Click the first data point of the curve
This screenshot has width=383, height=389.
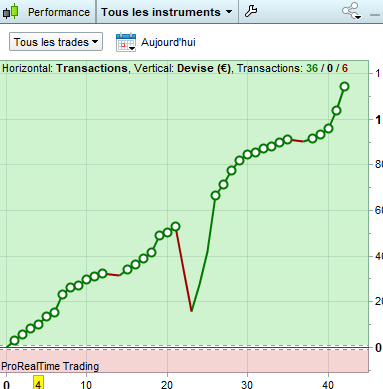pos(14,341)
